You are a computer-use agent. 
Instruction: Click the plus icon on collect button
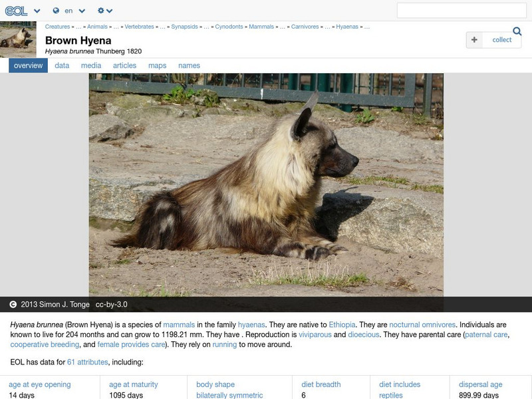(473, 40)
